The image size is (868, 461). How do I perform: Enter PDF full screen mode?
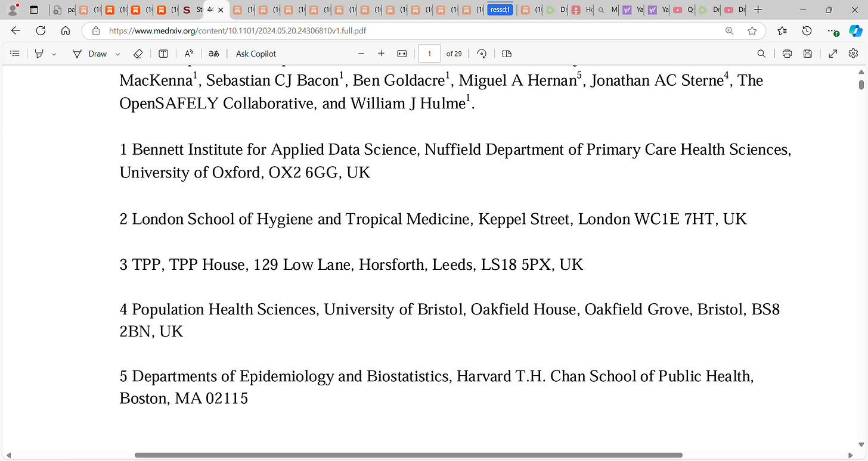point(833,54)
